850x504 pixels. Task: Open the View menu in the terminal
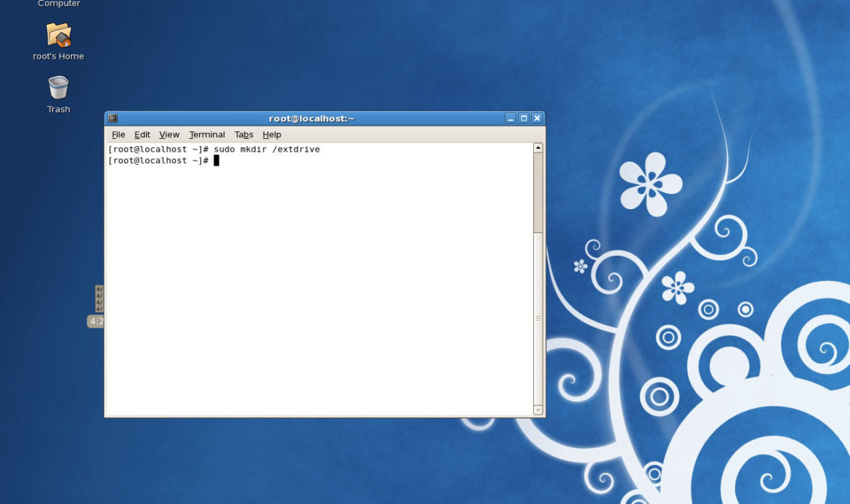(169, 134)
